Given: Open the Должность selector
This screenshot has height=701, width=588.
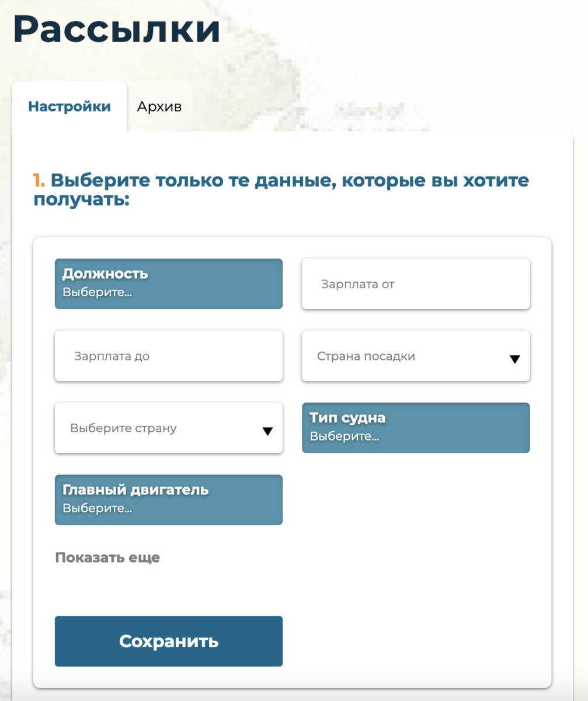Looking at the screenshot, I should point(169,284).
